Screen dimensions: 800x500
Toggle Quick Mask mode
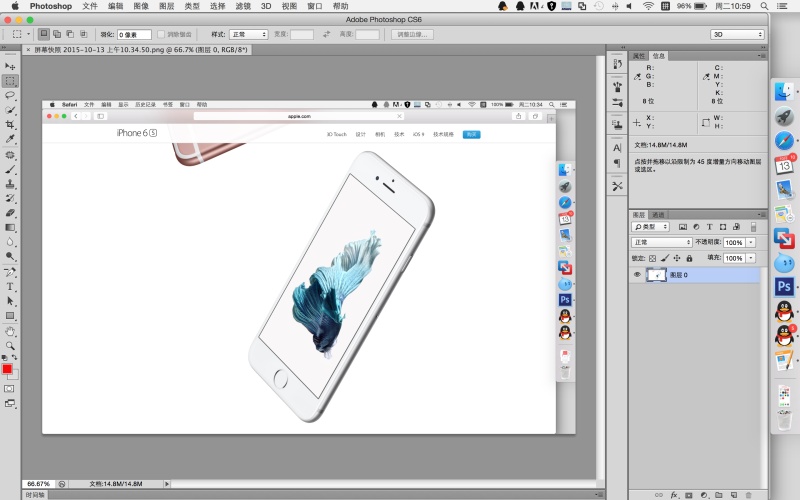[x=9, y=389]
